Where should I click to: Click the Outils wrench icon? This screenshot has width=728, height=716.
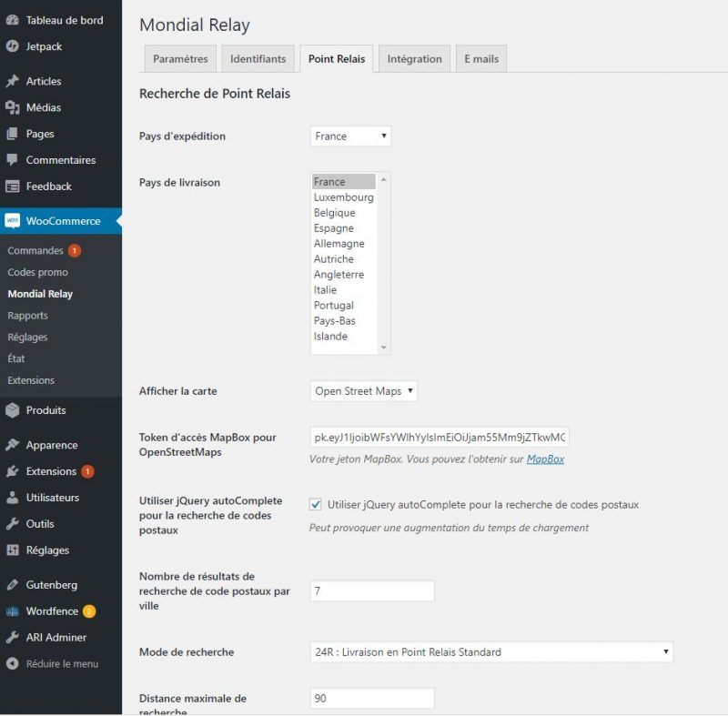point(13,523)
